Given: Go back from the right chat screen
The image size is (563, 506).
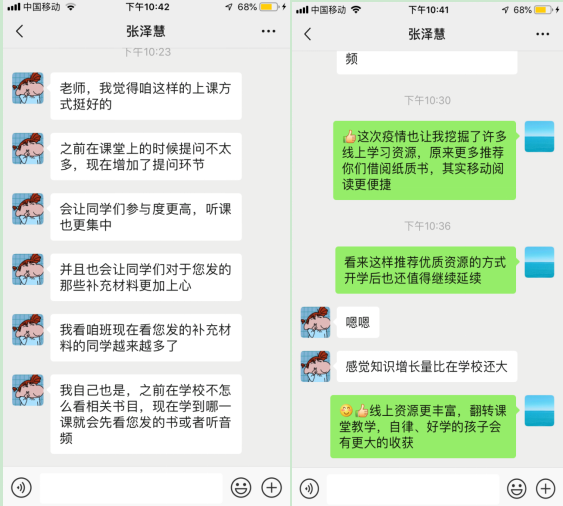Looking at the screenshot, I should 307,34.
